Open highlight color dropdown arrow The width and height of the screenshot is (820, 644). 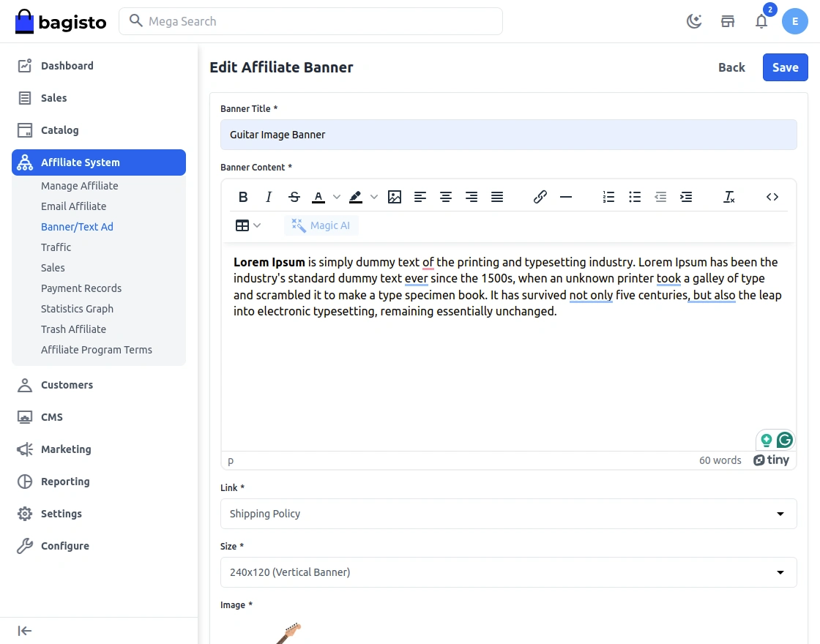[x=374, y=197]
